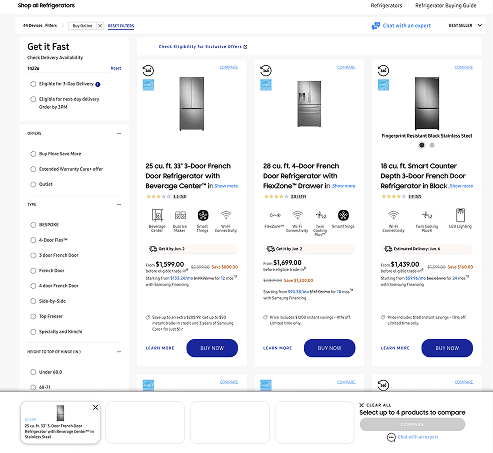
Task: Collapse Height to Top of Hinge section
Action: (x=119, y=352)
